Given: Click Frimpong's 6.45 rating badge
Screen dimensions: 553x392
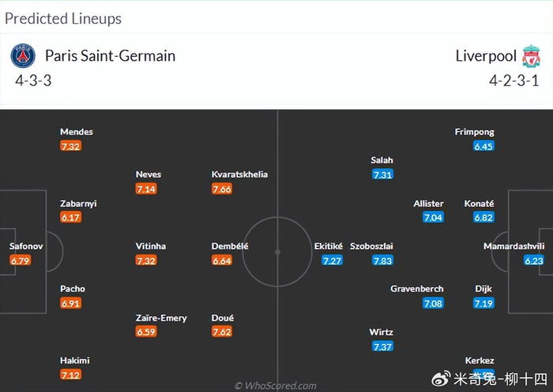Looking at the screenshot, I should [x=483, y=146].
